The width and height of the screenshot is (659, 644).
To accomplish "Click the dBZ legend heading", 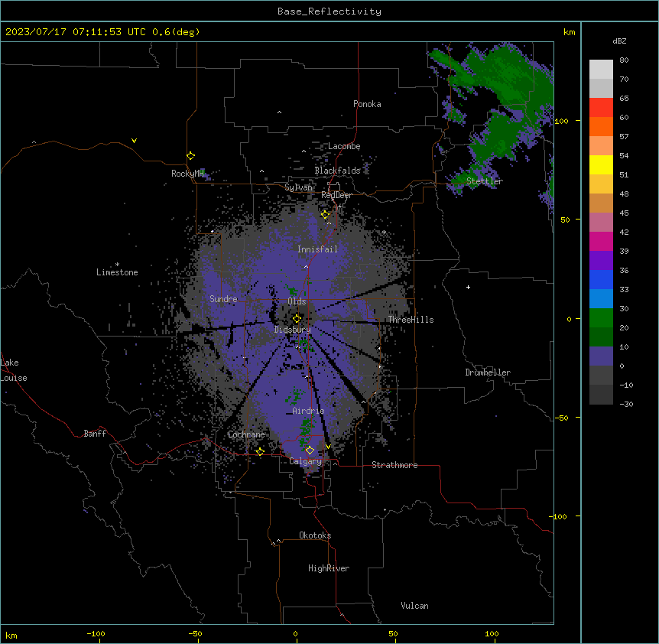I will 619,41.
